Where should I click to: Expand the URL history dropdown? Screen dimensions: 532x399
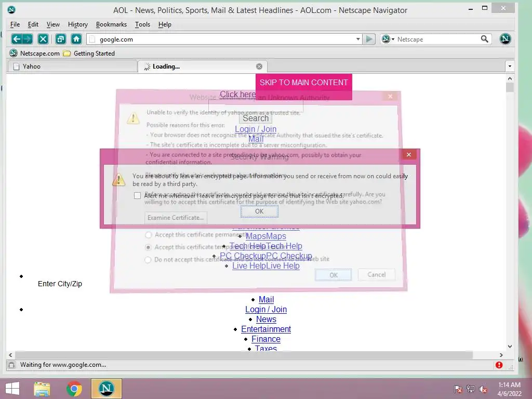tap(358, 39)
